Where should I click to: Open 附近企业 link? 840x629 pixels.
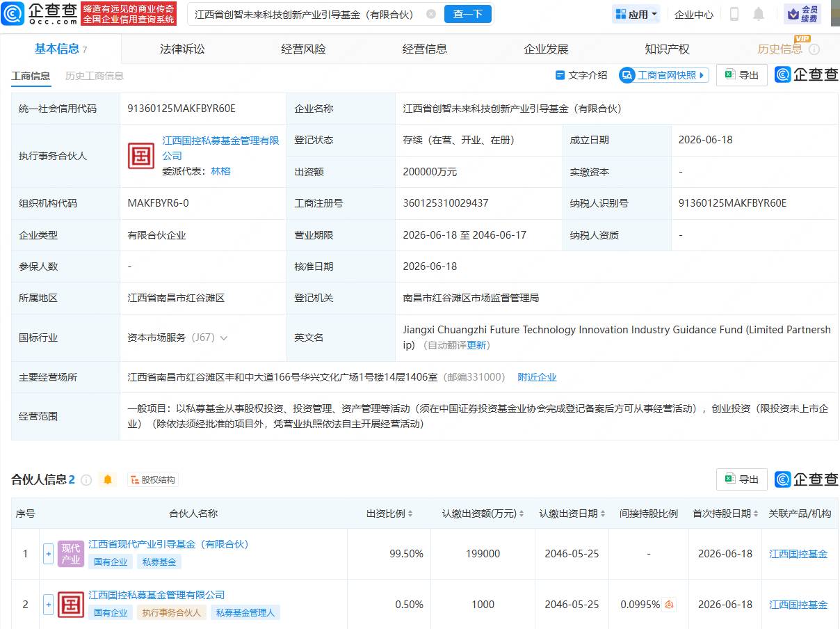(x=538, y=377)
